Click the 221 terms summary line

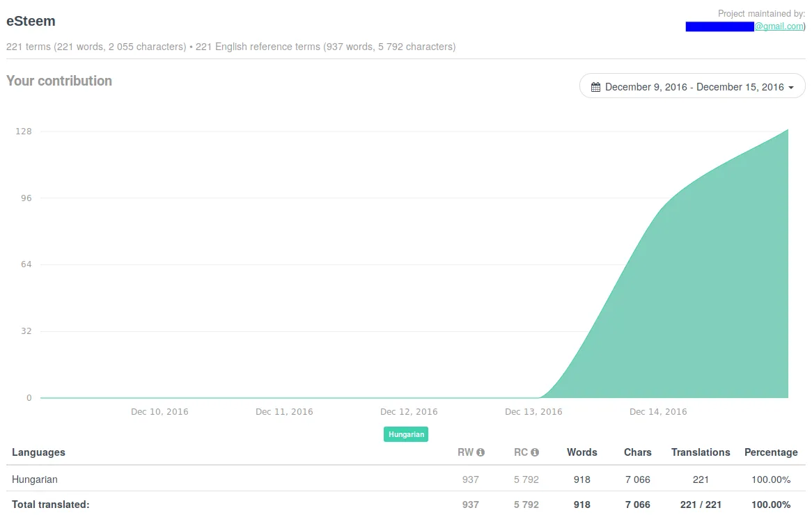(x=231, y=47)
